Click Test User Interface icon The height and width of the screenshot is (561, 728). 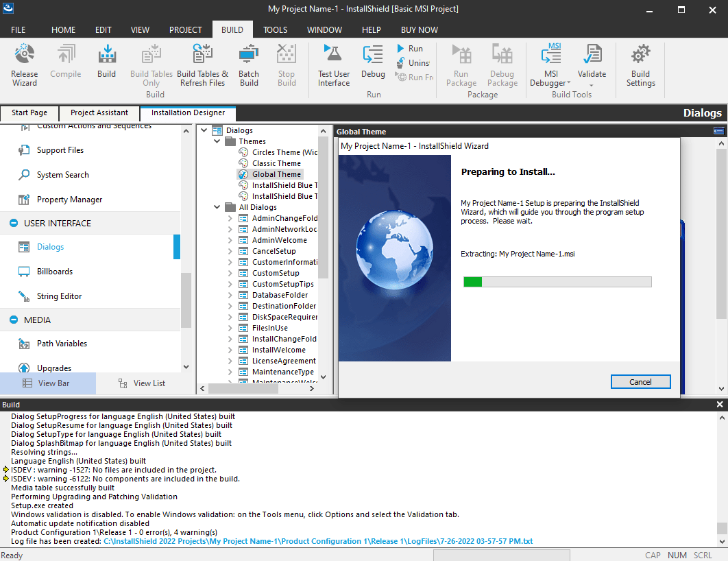[334, 65]
